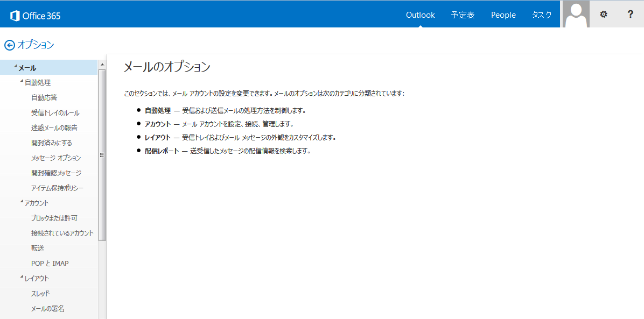This screenshot has width=644, height=319.
Task: Open メッセージ オプション settings
Action: tap(56, 158)
